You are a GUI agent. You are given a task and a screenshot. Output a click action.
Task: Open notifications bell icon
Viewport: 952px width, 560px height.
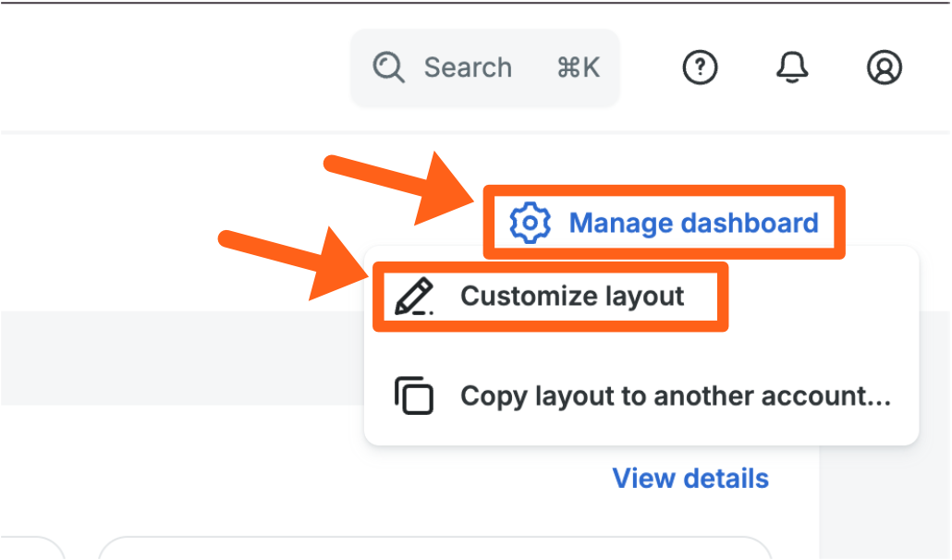tap(792, 67)
